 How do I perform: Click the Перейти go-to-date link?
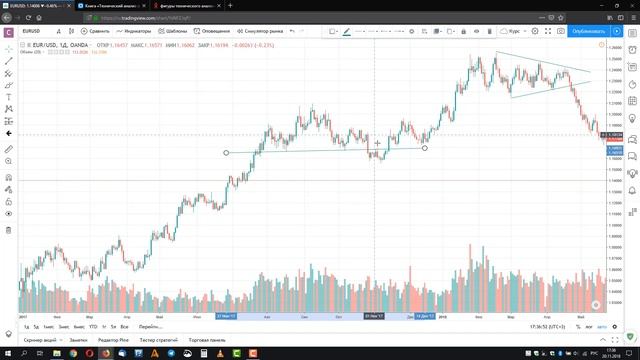[x=151, y=327]
